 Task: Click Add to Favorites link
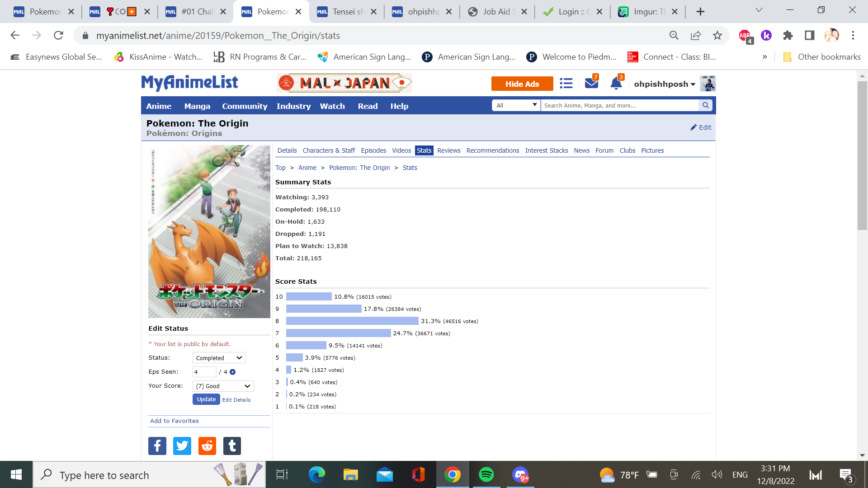pos(175,421)
